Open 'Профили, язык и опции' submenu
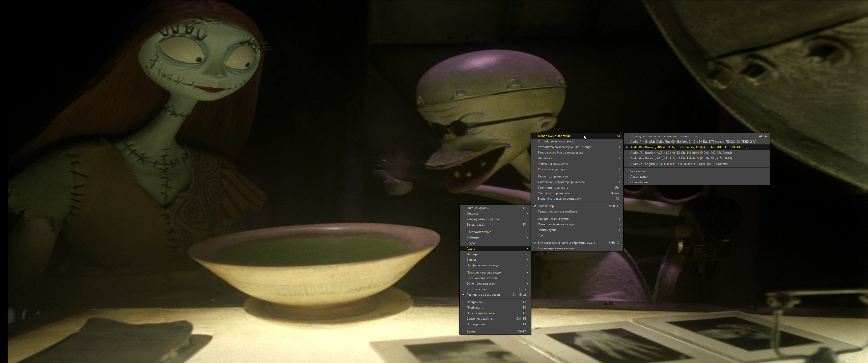The height and width of the screenshot is (363, 868). [495, 265]
